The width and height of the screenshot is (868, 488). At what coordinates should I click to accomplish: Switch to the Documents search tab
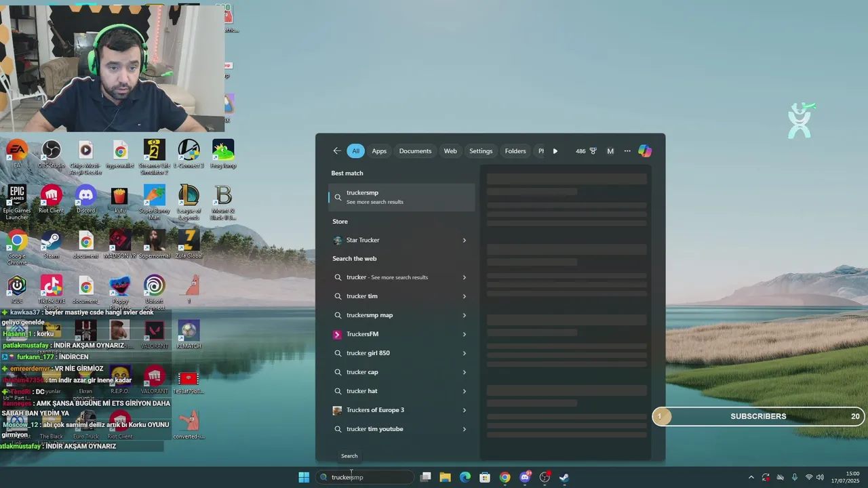[415, 151]
